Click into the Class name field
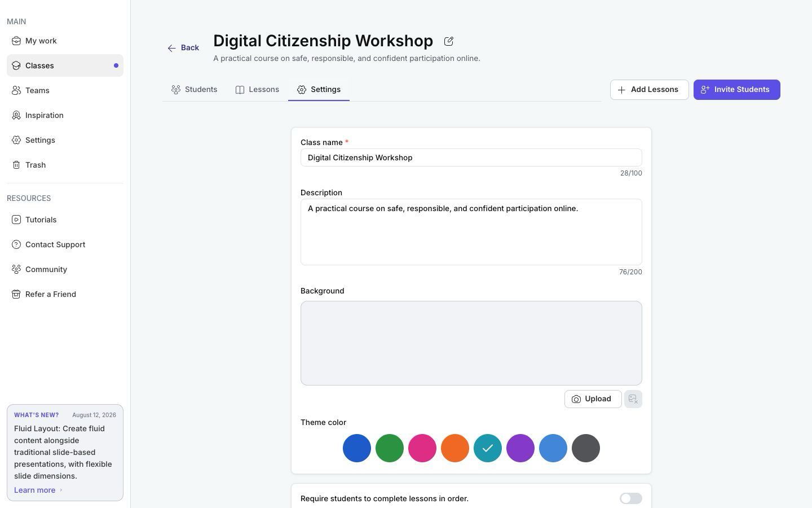This screenshot has height=508, width=812. click(x=471, y=157)
